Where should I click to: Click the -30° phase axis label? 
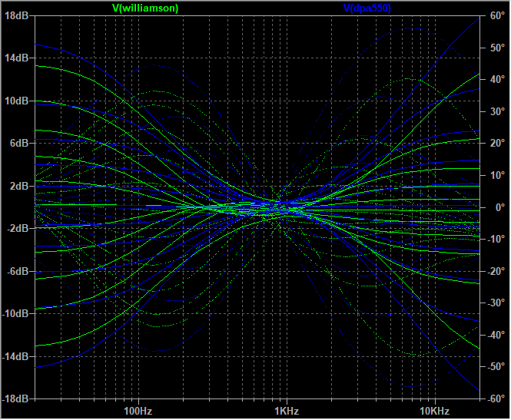click(x=496, y=303)
